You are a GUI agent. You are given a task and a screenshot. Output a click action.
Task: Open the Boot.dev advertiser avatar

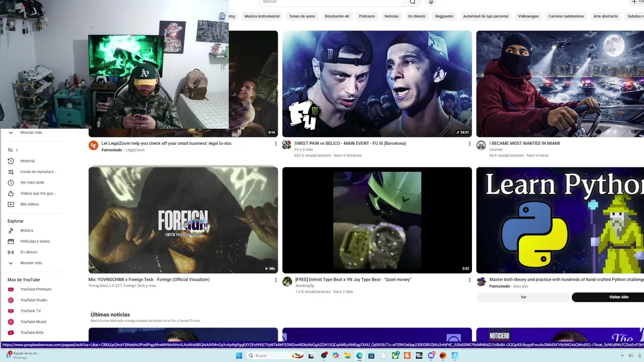481,282
